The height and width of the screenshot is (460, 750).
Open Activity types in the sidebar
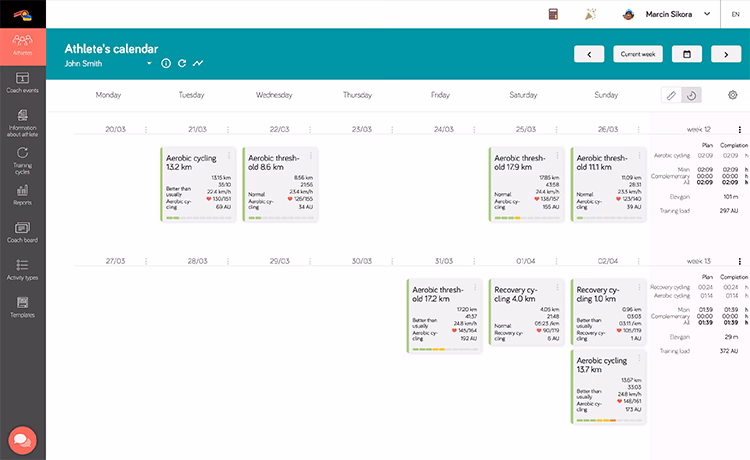[x=22, y=269]
